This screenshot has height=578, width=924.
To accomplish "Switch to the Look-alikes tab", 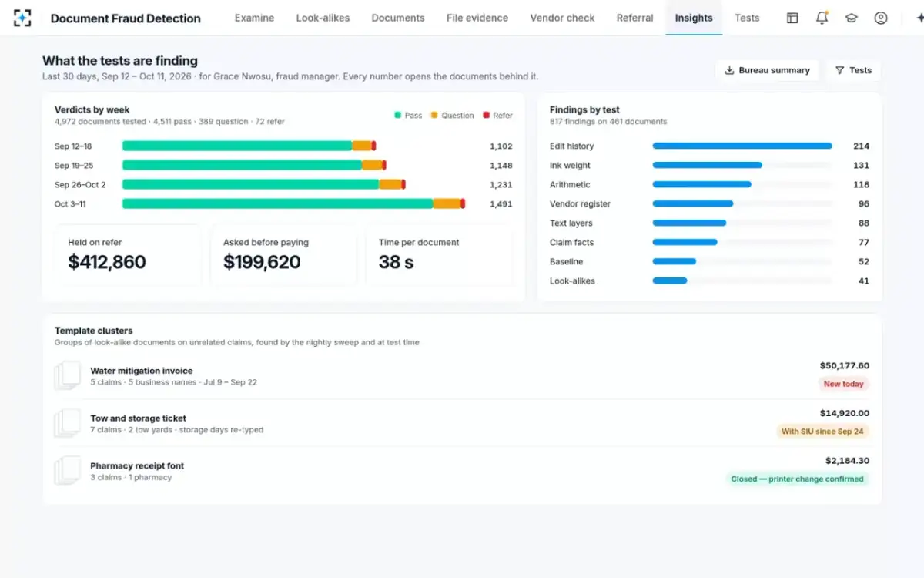I will pos(323,18).
